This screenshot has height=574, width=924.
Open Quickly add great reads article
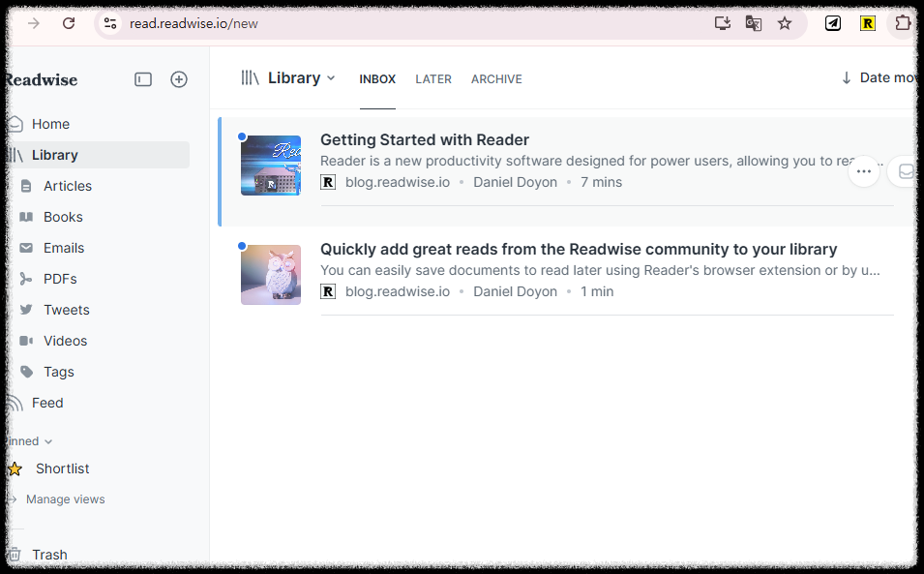pyautogui.click(x=579, y=250)
